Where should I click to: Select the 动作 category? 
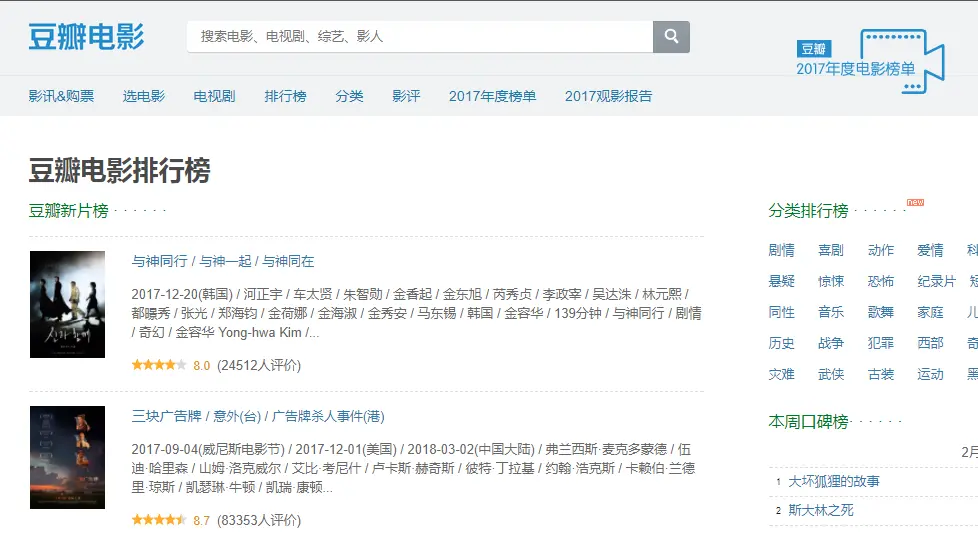[x=881, y=250]
